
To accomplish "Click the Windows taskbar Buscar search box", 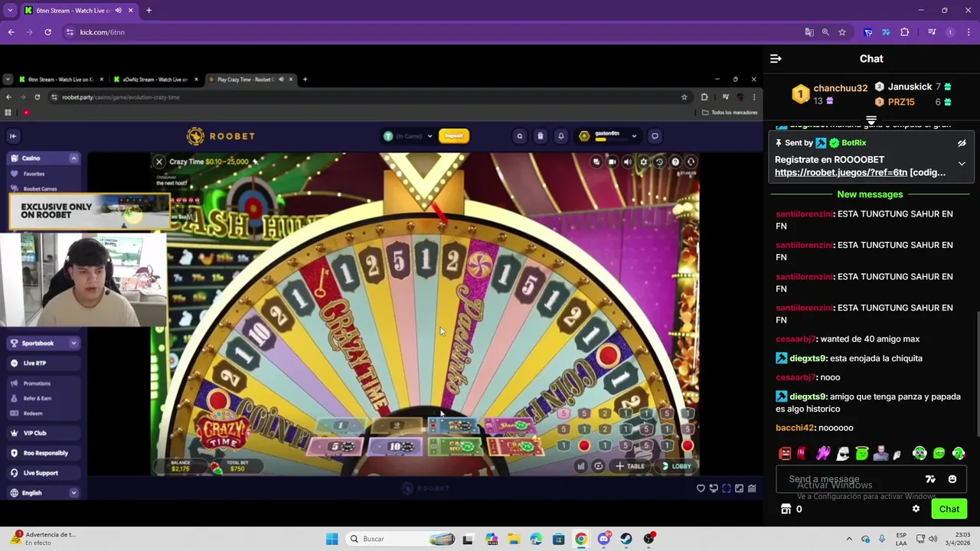I will [x=402, y=539].
